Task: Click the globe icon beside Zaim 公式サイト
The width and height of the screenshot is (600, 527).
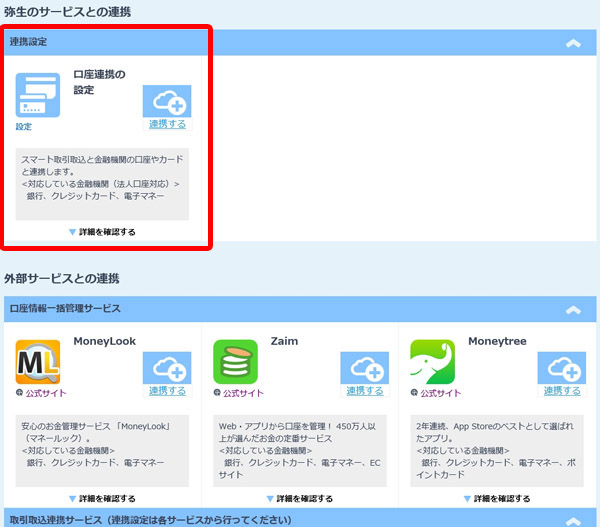Action: (x=217, y=392)
